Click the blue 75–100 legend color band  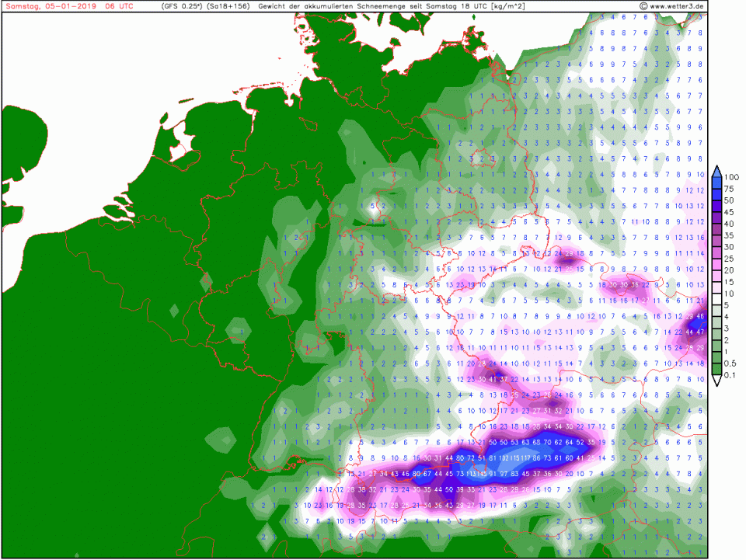pos(717,183)
